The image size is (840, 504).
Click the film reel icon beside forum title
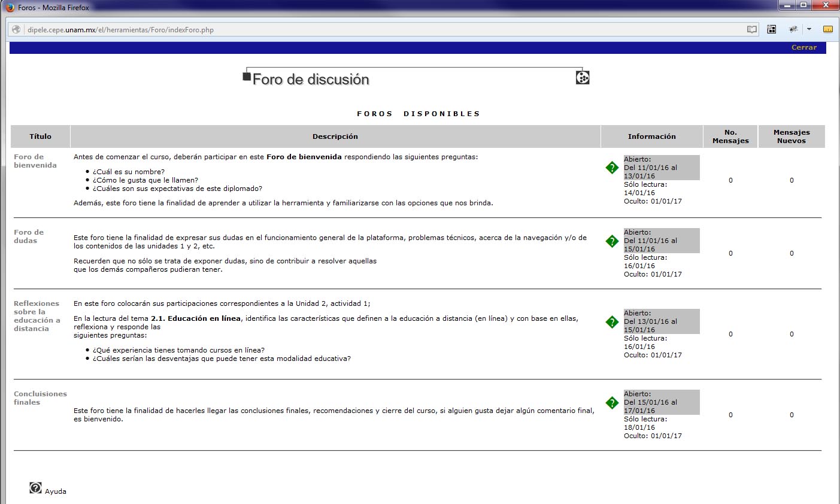tap(583, 78)
